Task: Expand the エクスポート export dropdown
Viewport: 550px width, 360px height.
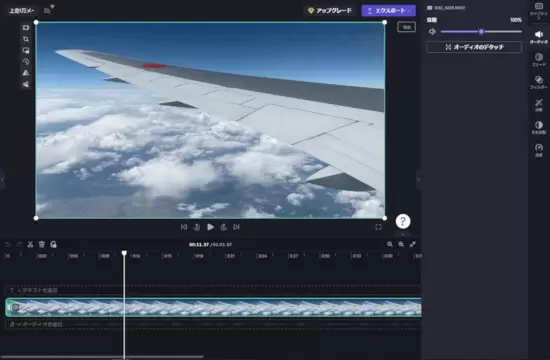Action: pyautogui.click(x=388, y=11)
